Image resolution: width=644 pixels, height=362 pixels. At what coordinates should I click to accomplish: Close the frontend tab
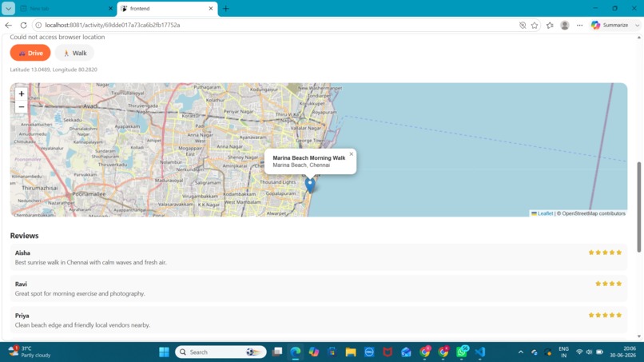[x=211, y=8]
